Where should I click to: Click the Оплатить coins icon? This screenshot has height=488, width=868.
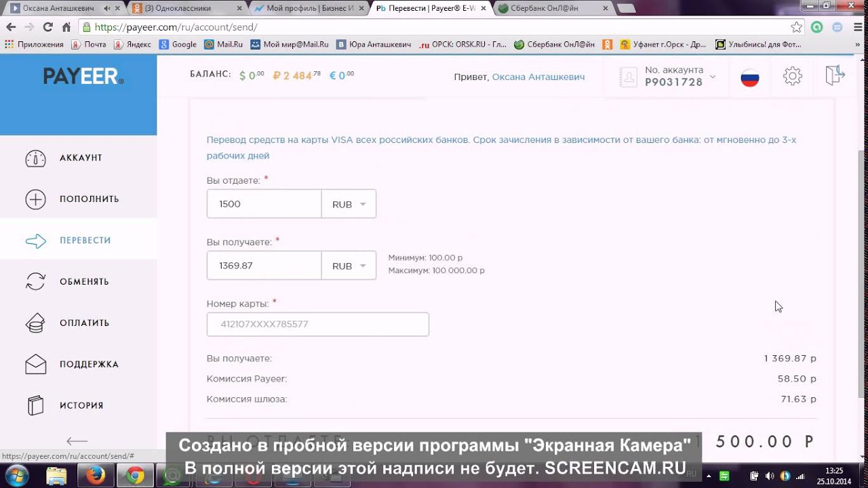35,323
